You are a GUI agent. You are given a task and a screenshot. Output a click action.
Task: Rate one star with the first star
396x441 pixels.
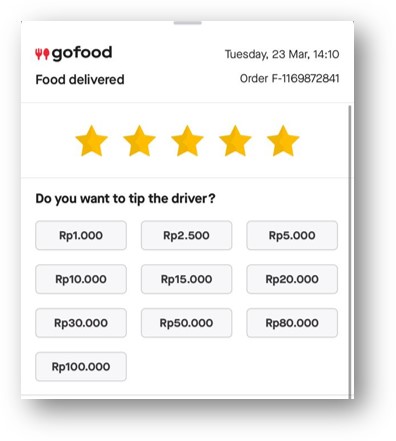91,141
